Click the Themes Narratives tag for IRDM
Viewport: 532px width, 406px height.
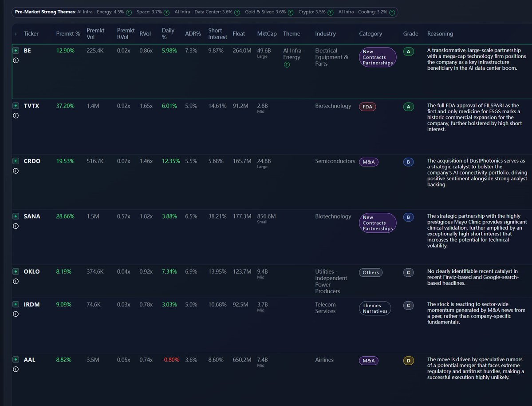[x=375, y=308]
